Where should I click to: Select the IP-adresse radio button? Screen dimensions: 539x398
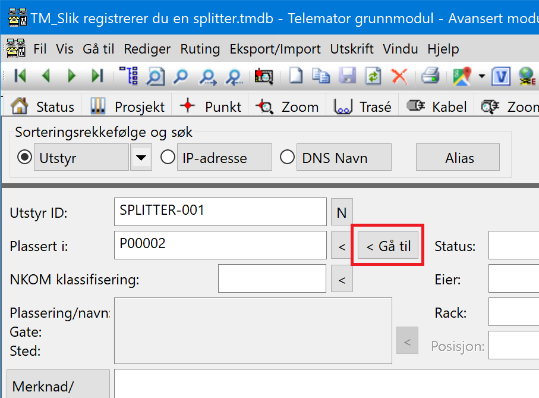(168, 157)
